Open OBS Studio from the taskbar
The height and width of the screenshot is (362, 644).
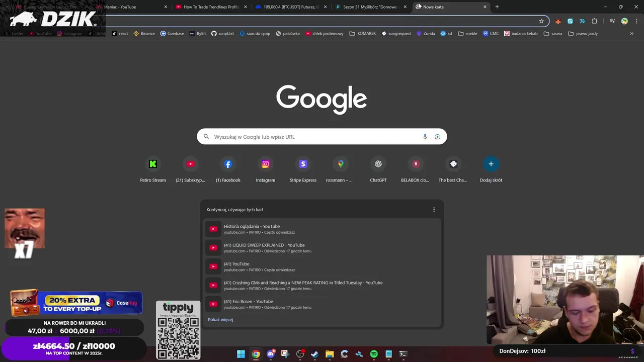[x=300, y=354]
